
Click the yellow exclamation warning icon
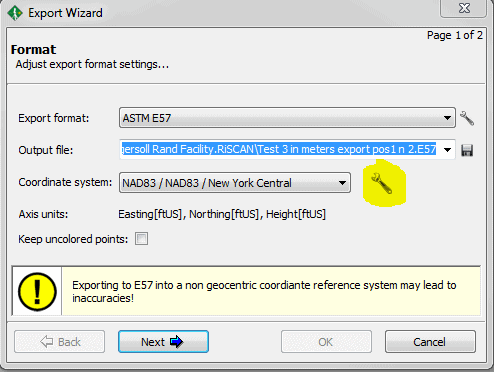pyautogui.click(x=37, y=291)
